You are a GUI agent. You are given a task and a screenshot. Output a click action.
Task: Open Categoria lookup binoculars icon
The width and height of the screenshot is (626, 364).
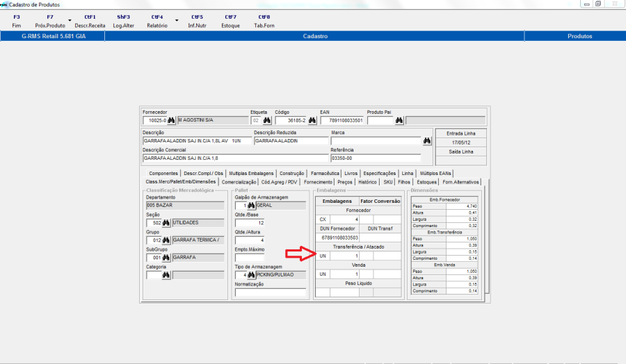click(x=166, y=275)
